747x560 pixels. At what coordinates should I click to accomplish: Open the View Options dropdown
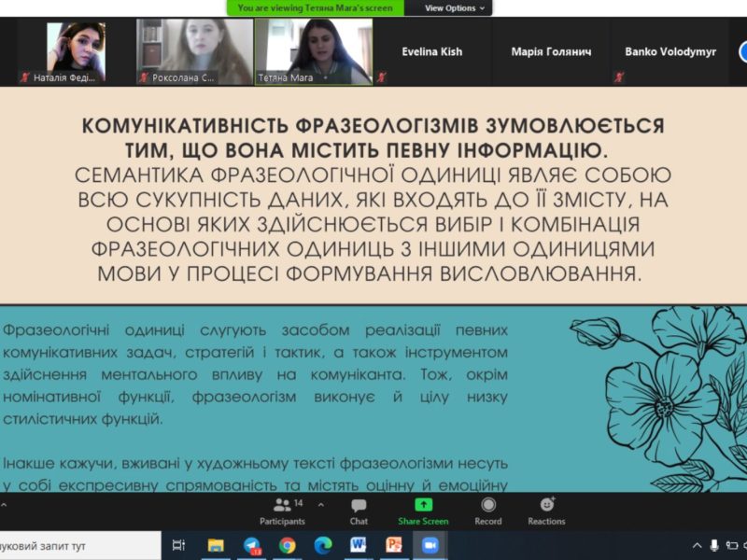[x=452, y=7]
